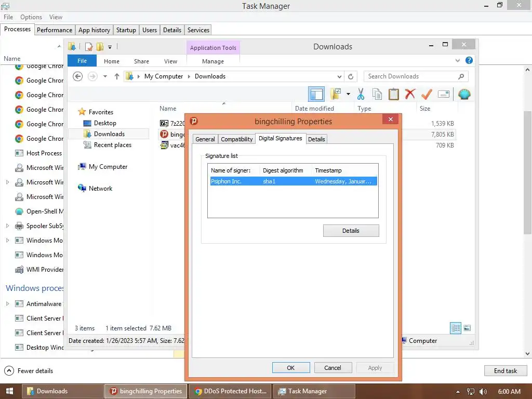Click the Properties quick access icon
The image size is (532, 399).
(89, 46)
